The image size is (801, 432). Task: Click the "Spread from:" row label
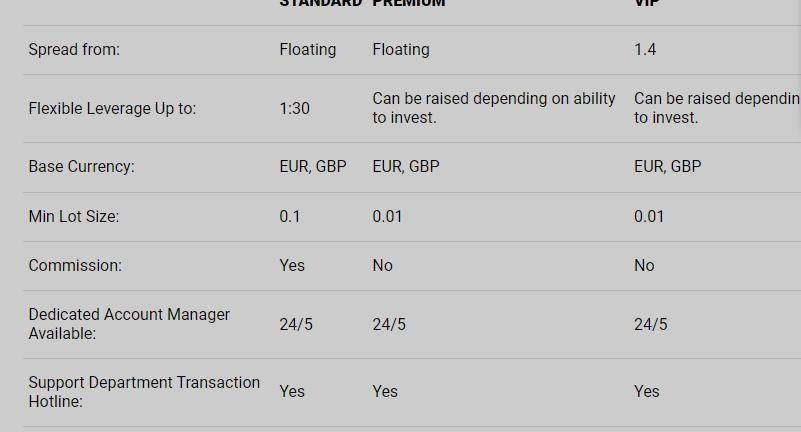pos(74,50)
